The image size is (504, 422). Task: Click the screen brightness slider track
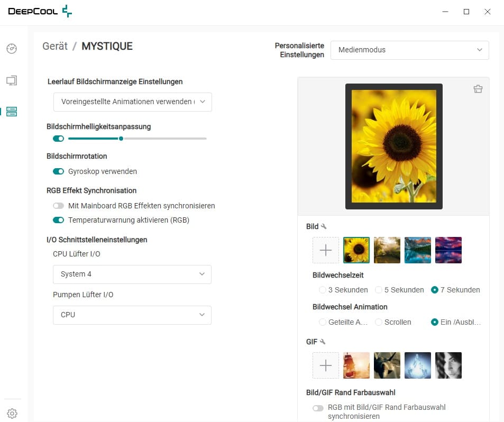pyautogui.click(x=164, y=139)
